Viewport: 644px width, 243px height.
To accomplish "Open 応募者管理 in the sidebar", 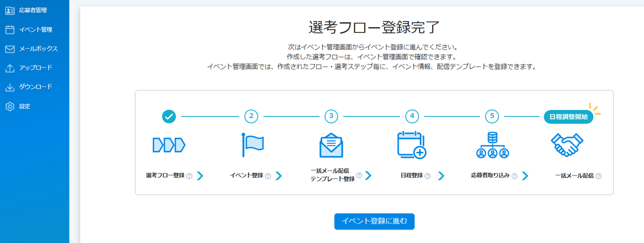I will (x=33, y=10).
